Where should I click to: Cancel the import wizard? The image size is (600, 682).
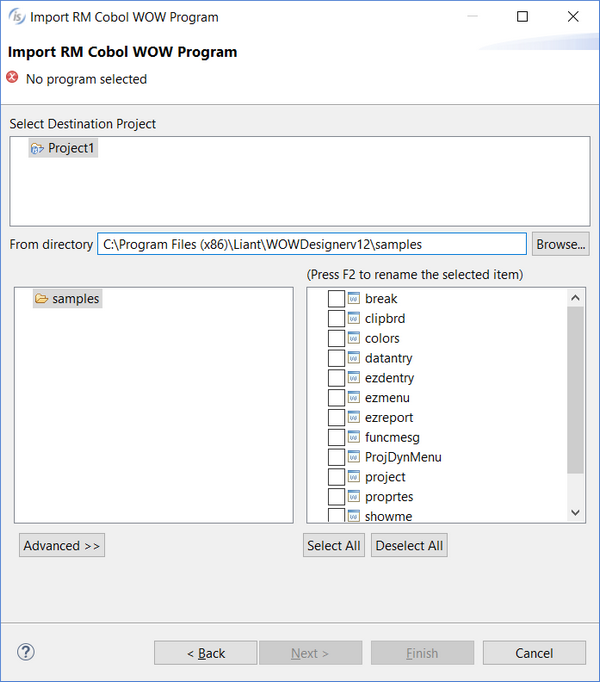point(534,653)
